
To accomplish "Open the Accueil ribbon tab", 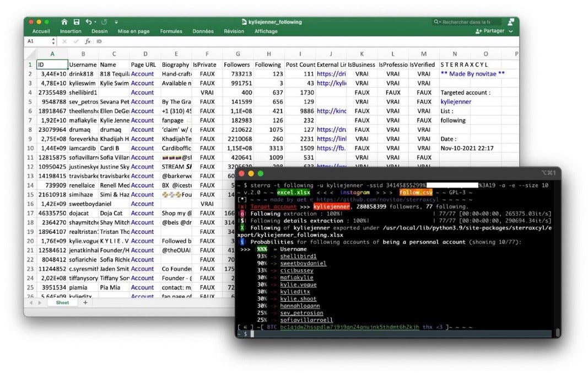I will point(41,31).
